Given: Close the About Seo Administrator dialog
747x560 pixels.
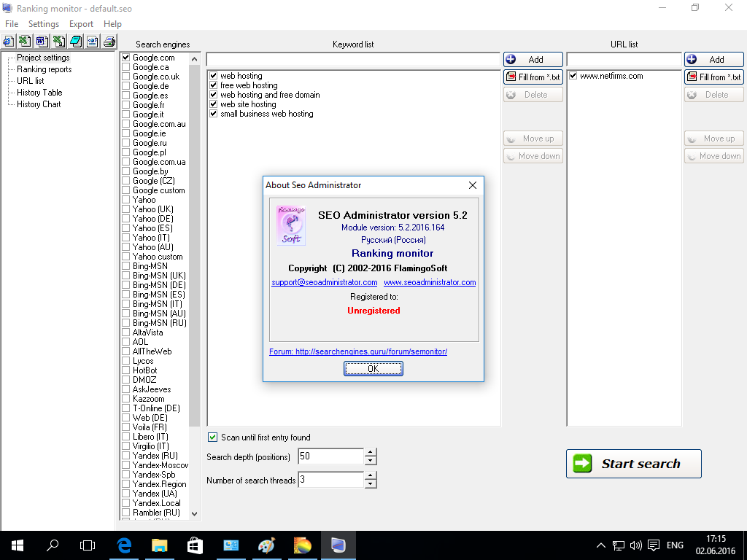Looking at the screenshot, I should (472, 185).
